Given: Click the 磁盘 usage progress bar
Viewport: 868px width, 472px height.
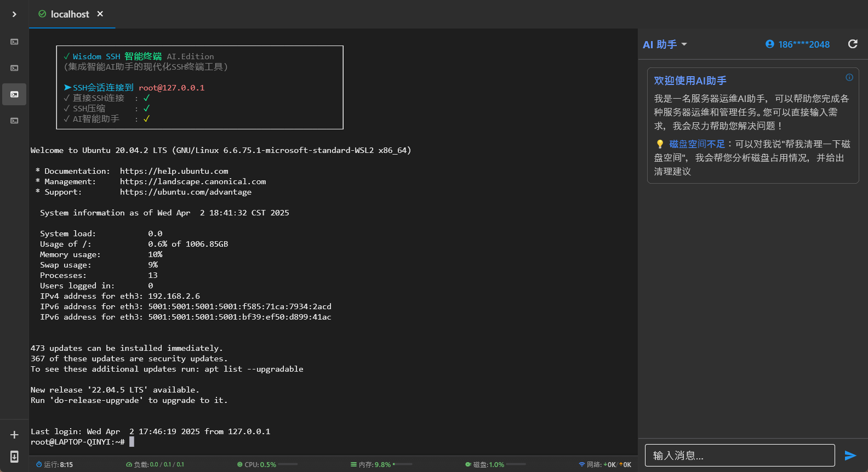Looking at the screenshot, I should click(x=516, y=464).
